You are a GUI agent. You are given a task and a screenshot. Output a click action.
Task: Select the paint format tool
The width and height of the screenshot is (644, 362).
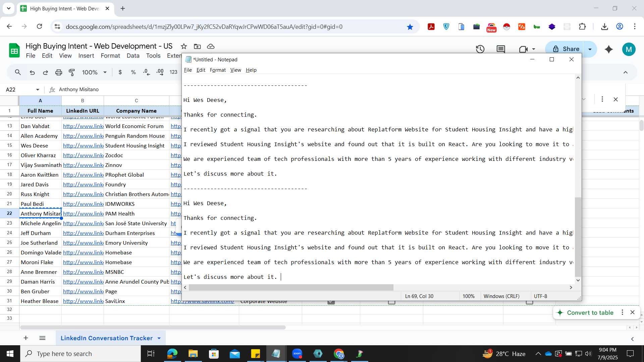[x=72, y=72]
